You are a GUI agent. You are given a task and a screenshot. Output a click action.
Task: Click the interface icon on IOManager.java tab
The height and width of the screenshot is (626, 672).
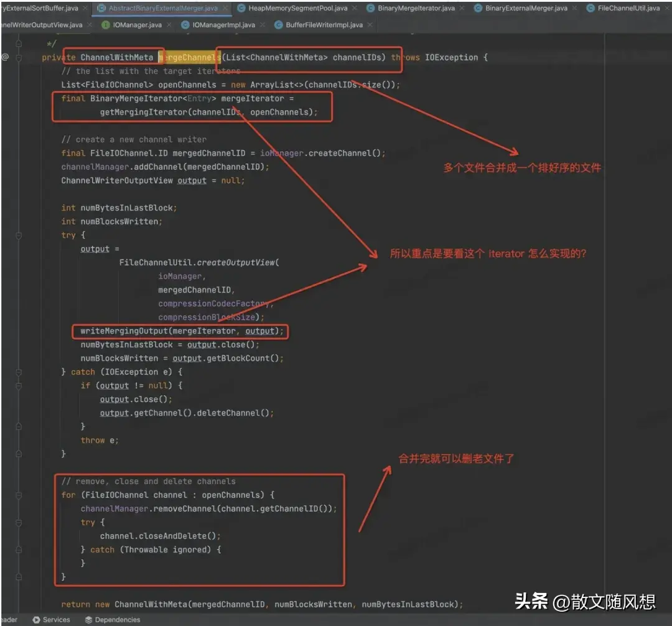(x=105, y=25)
